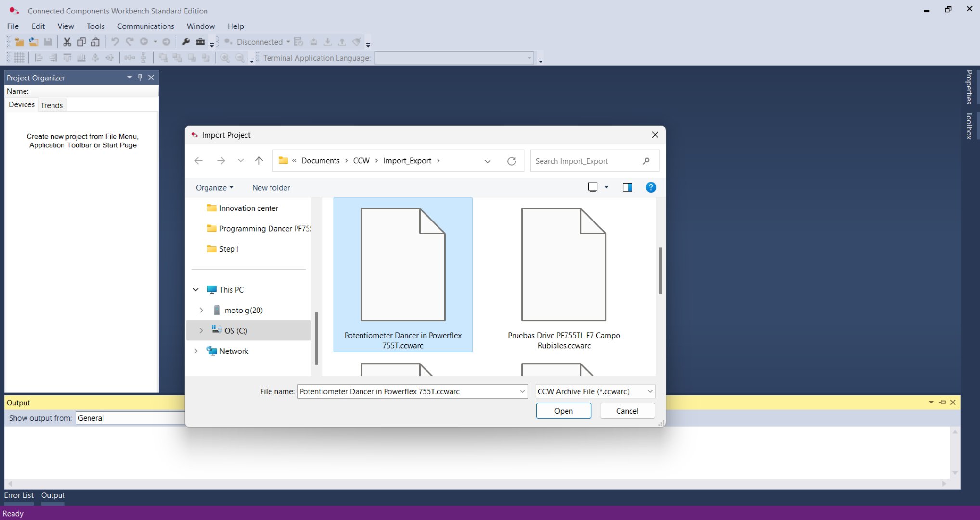This screenshot has width=980, height=520.
Task: Click the Cancel button in dialog
Action: [x=627, y=411]
